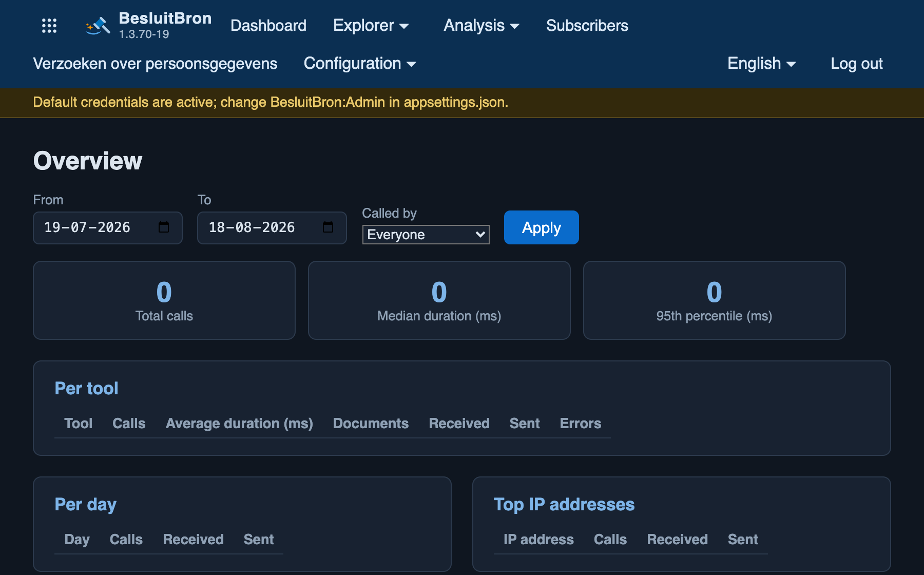Image resolution: width=924 pixels, height=575 pixels.
Task: Open the To date calendar picker icon
Action: coord(328,227)
